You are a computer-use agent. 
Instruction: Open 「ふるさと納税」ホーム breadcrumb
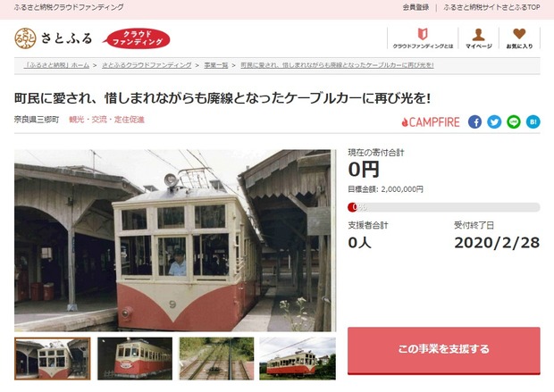(x=56, y=65)
